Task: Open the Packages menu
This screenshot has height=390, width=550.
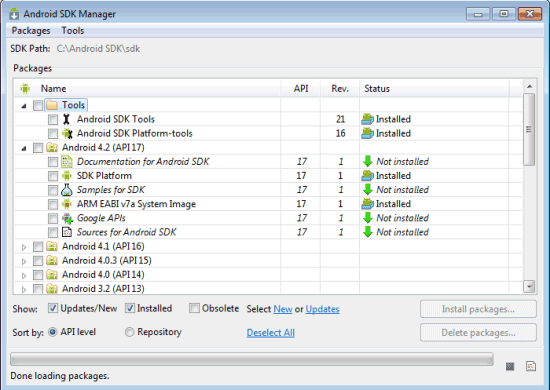Action: tap(31, 31)
